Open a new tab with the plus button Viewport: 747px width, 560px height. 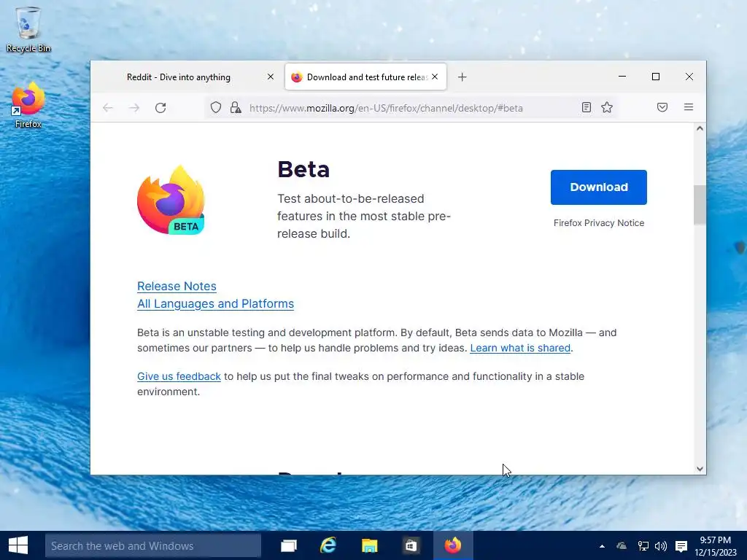[x=462, y=77]
